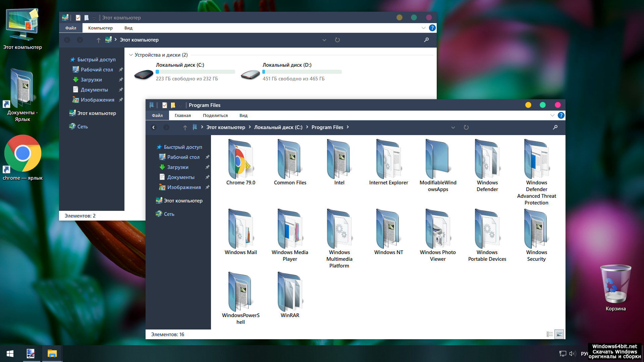Click the Local Disk (C:) usage bar
This screenshot has height=362, width=644.
click(x=195, y=72)
